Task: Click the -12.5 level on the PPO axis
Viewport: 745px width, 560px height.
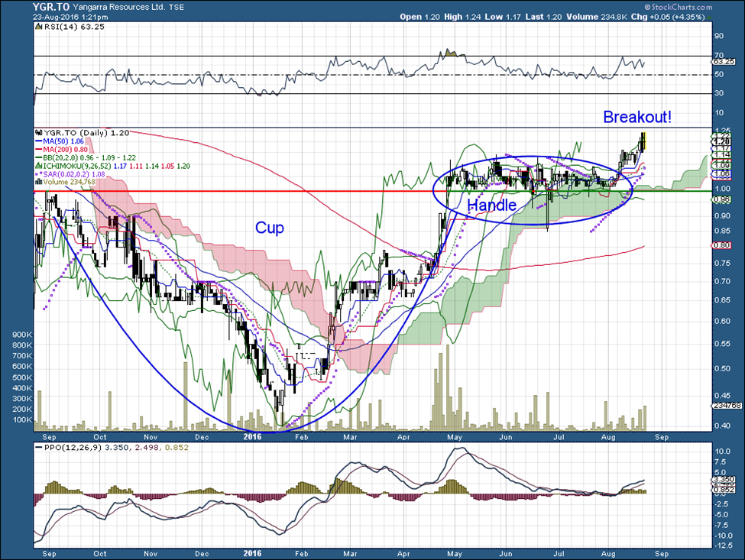Action: click(723, 545)
